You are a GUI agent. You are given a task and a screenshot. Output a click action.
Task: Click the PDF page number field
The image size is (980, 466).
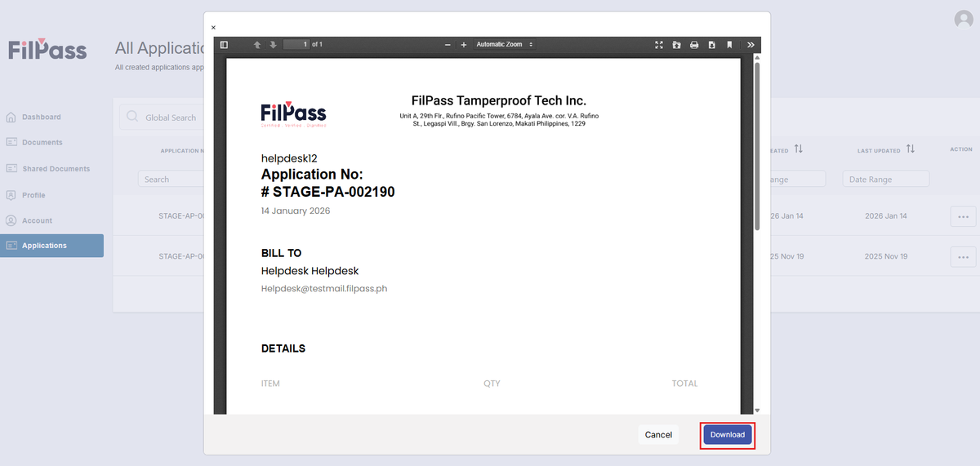[296, 44]
